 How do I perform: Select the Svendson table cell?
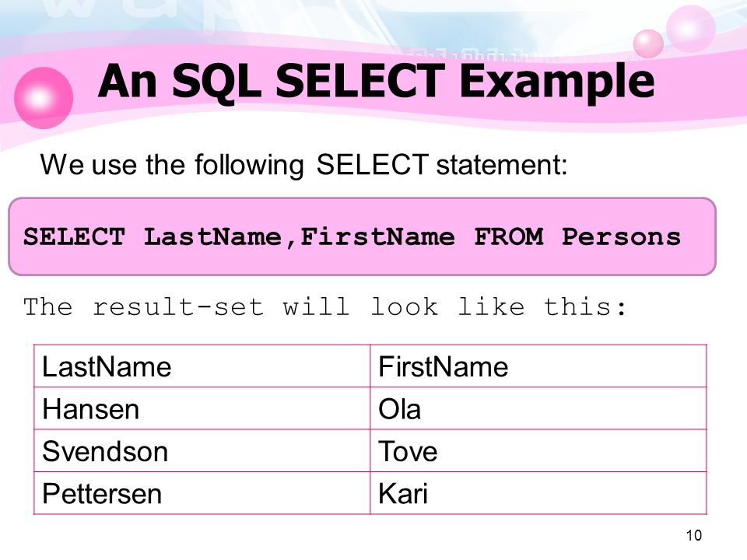(202, 451)
